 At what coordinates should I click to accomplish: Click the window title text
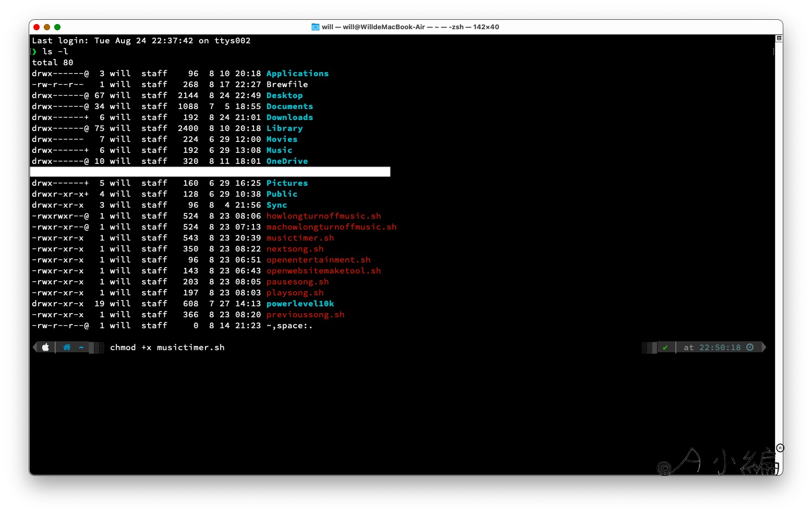[x=410, y=27]
